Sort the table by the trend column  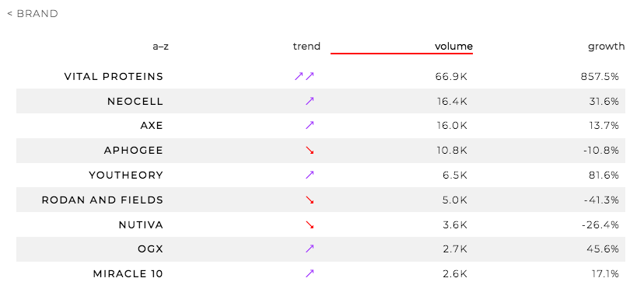(306, 47)
